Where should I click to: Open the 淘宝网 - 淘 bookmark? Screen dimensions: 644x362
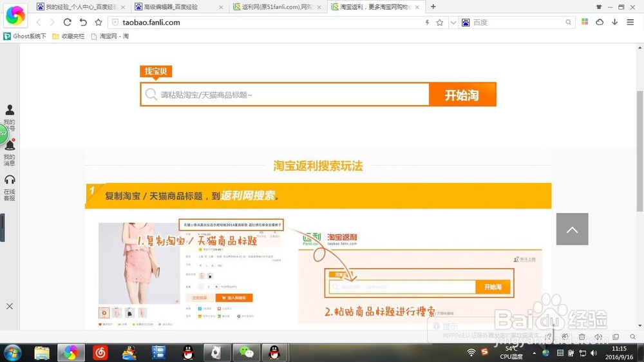(110, 36)
